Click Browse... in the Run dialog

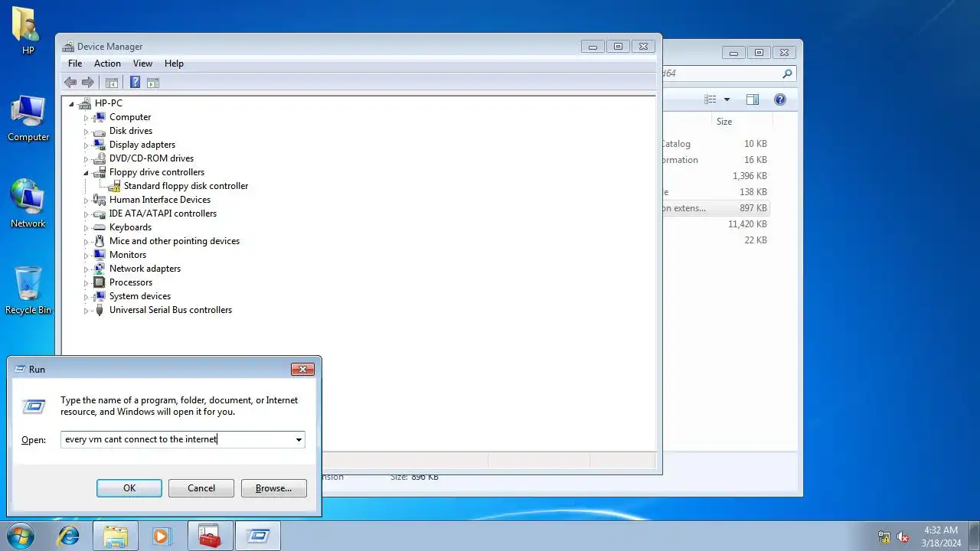[273, 488]
